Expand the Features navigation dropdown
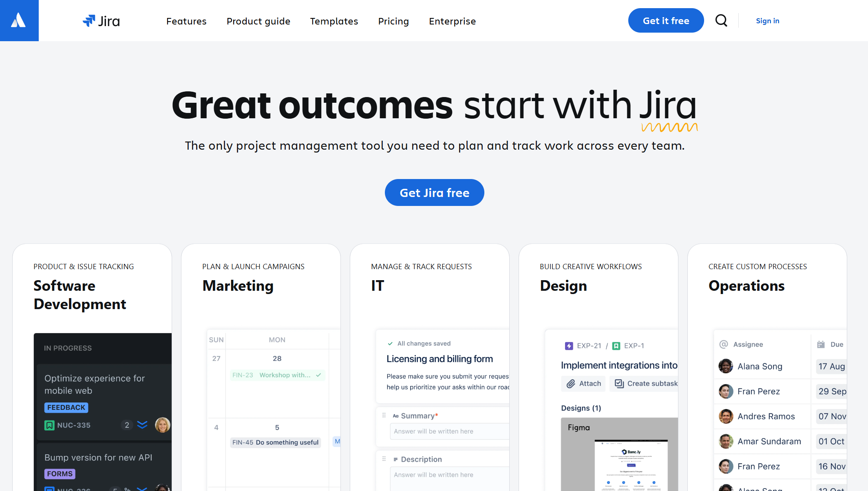 187,21
